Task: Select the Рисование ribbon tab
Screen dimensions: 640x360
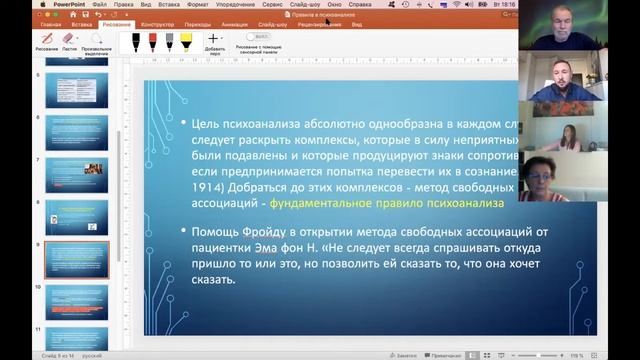Action: [x=116, y=24]
